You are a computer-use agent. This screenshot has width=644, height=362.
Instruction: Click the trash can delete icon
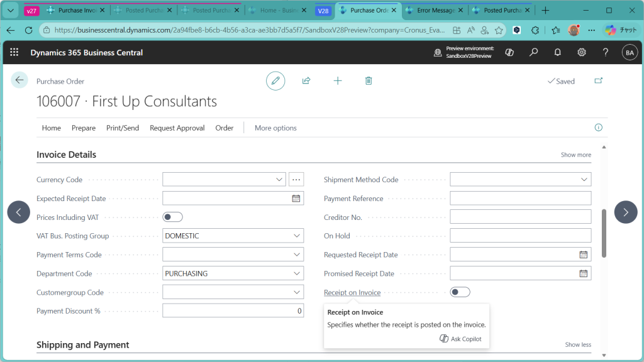tap(369, 81)
